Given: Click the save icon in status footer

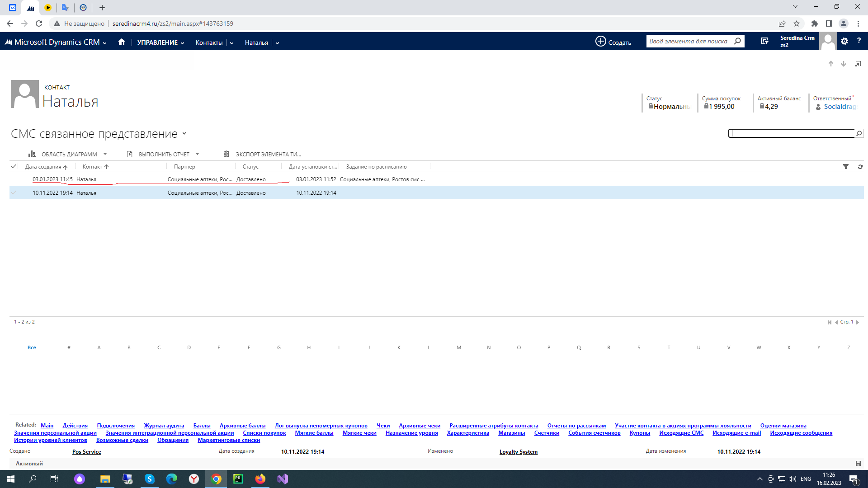Looking at the screenshot, I should click(858, 463).
